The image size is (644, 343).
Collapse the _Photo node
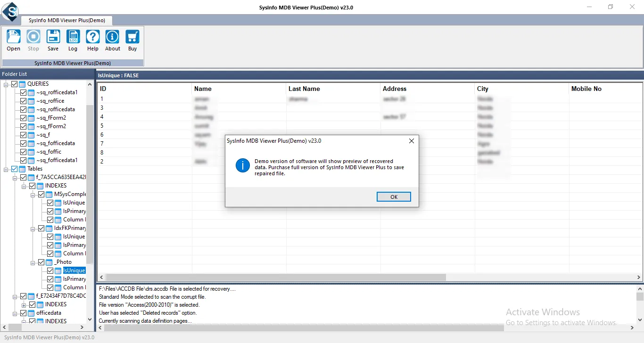click(33, 262)
